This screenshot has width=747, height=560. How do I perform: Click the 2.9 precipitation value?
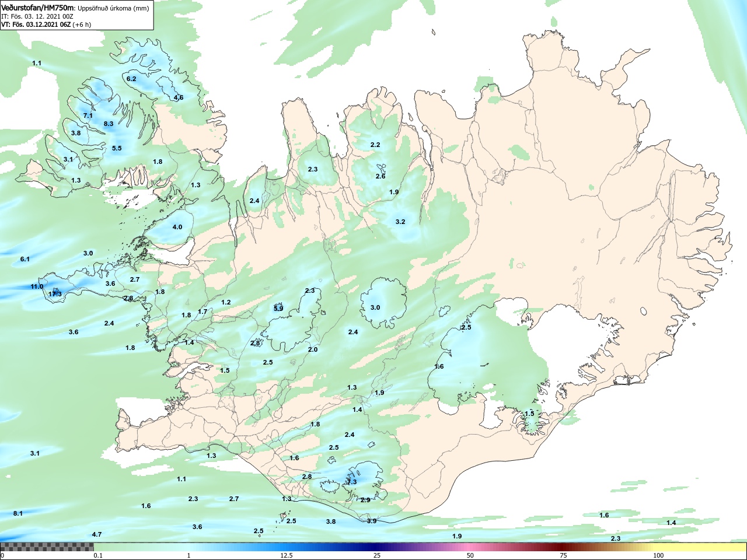pyautogui.click(x=365, y=500)
